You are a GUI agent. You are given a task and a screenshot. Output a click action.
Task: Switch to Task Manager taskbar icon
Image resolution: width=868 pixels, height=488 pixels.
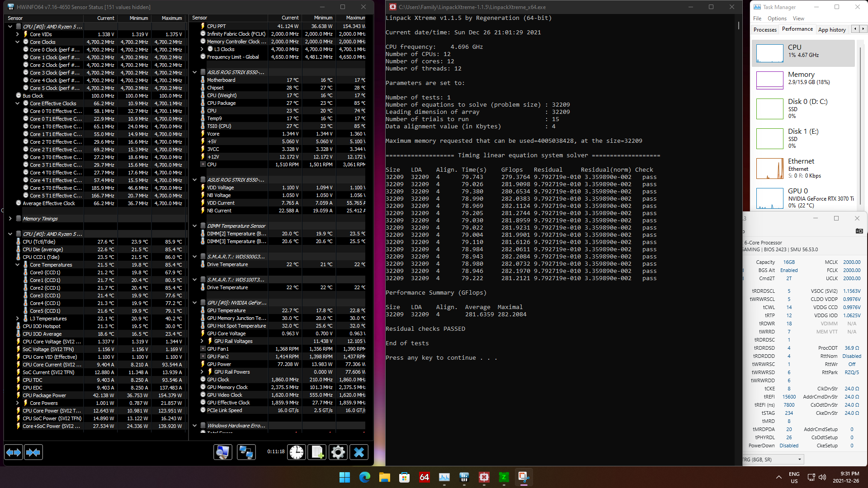[444, 477]
